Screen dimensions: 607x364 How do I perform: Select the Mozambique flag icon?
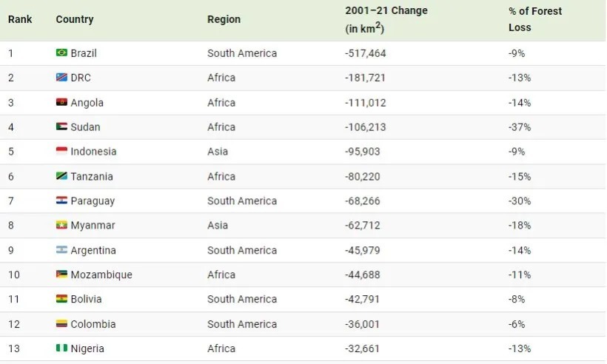(61, 274)
